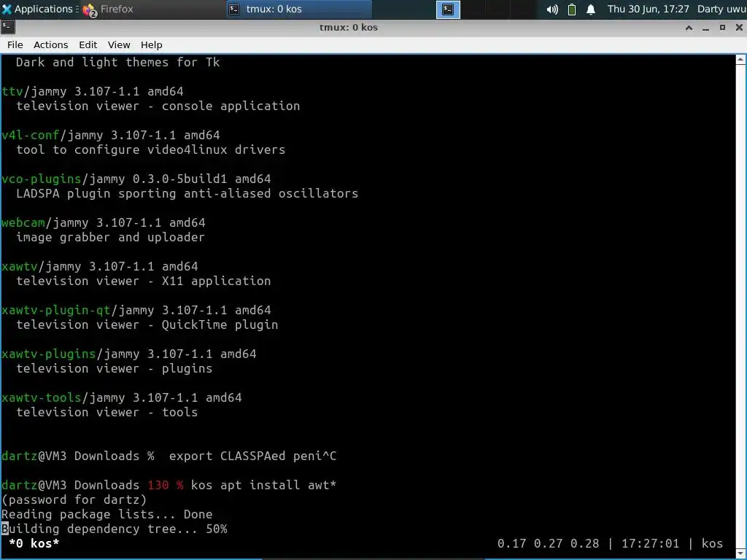Screen dimensions: 747x560
Task: Click the v4l-conf package name
Action: point(30,135)
